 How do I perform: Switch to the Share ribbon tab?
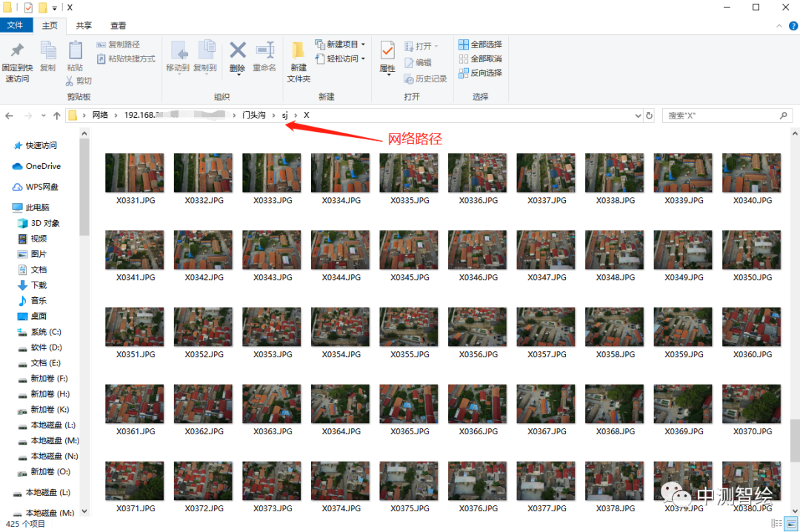[x=84, y=25]
